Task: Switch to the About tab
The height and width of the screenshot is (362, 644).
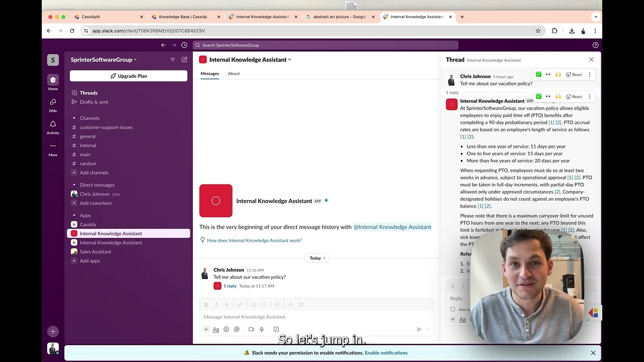Action: (233, 73)
